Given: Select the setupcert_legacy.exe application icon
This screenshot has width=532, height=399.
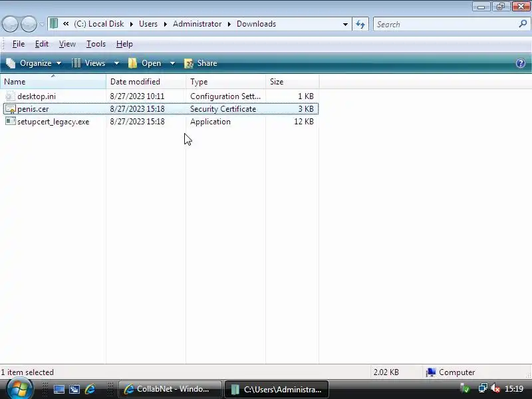Looking at the screenshot, I should [11, 121].
